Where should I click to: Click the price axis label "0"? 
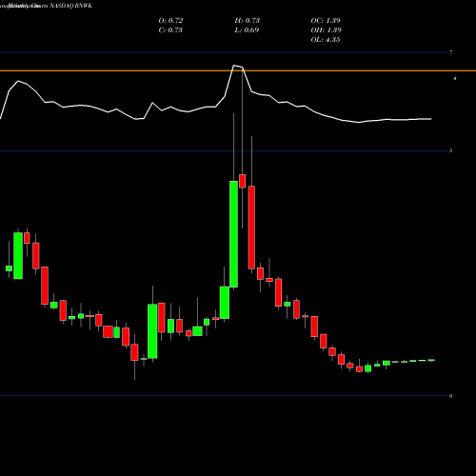[451, 396]
